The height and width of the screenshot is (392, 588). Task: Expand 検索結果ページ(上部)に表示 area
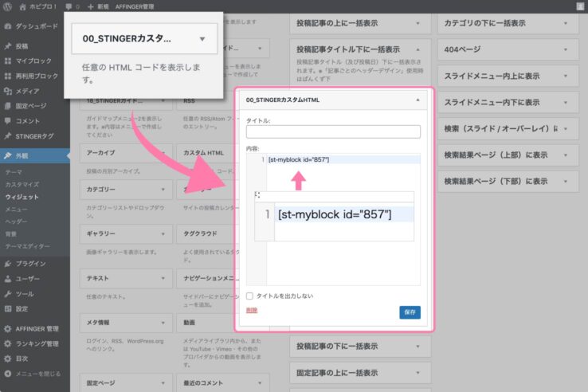(566, 155)
